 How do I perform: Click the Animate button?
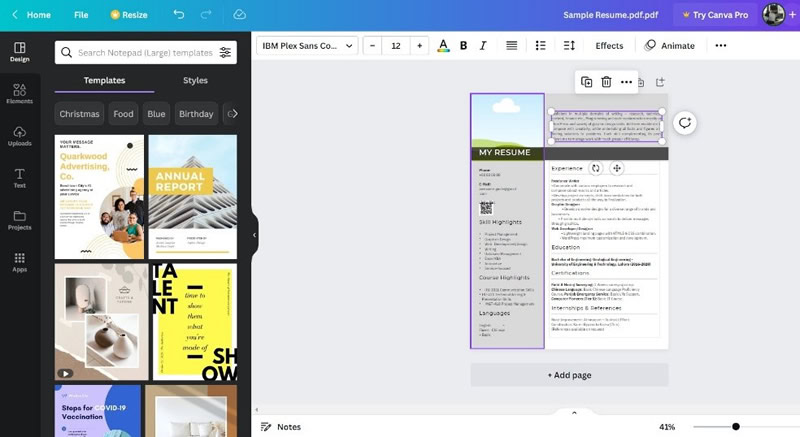pos(670,46)
